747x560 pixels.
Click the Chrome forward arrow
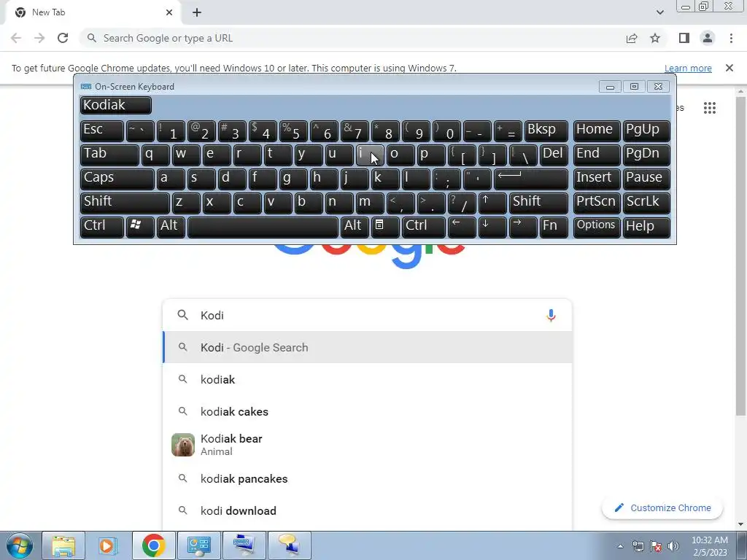click(39, 38)
